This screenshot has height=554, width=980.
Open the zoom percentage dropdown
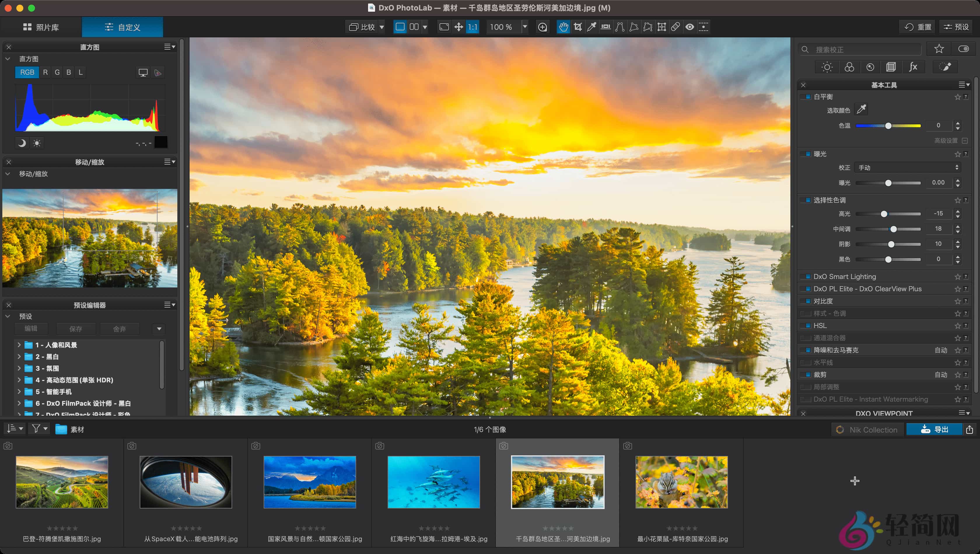pos(525,27)
